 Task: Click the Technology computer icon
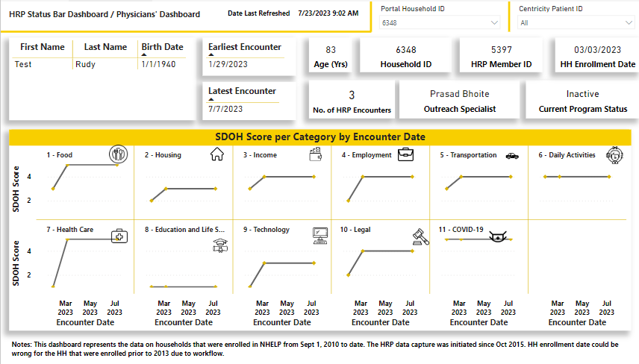point(320,236)
